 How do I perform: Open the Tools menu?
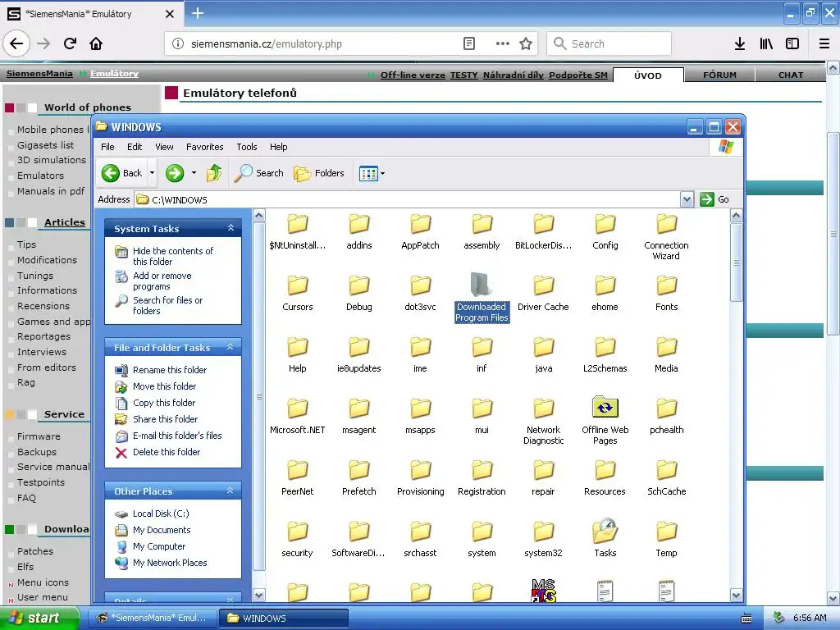pyautogui.click(x=247, y=147)
